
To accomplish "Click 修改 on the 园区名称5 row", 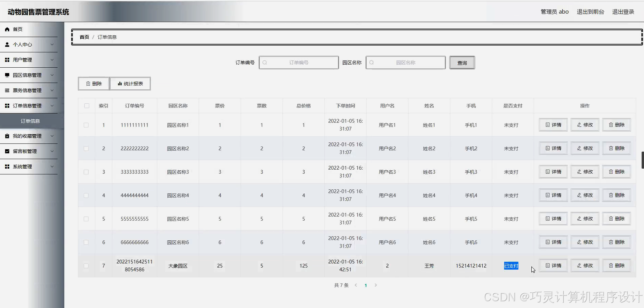I will [x=585, y=219].
